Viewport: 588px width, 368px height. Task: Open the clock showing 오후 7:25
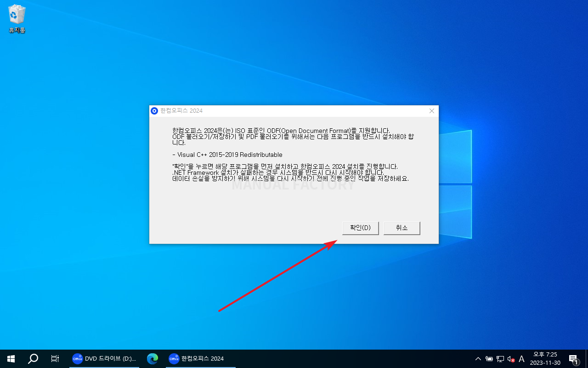545,359
